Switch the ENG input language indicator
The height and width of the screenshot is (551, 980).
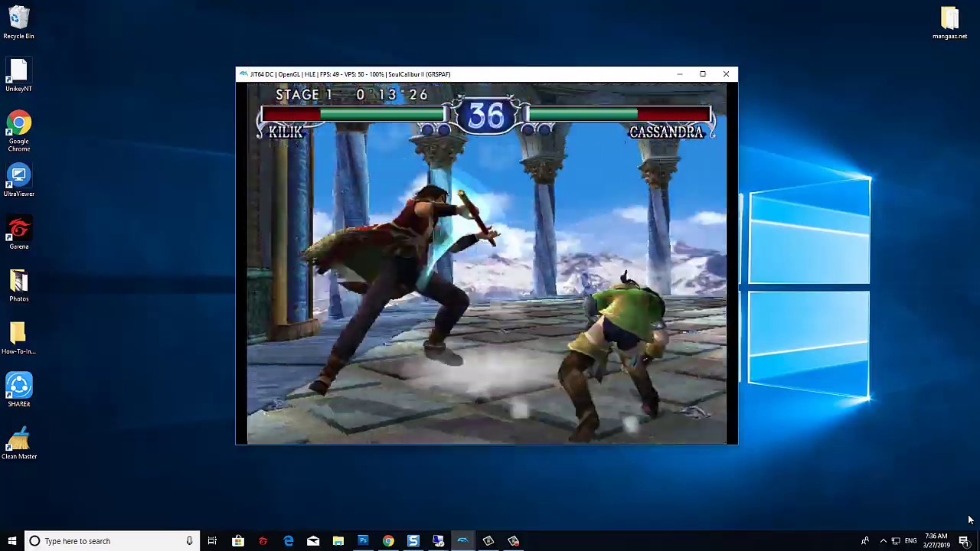pos(910,541)
